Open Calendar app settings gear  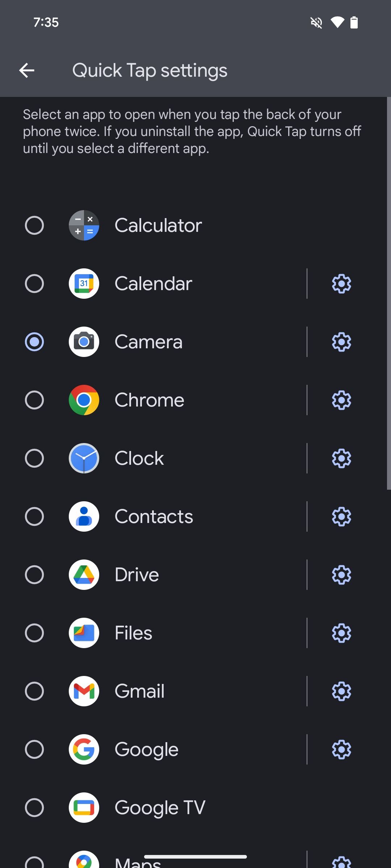click(x=341, y=284)
